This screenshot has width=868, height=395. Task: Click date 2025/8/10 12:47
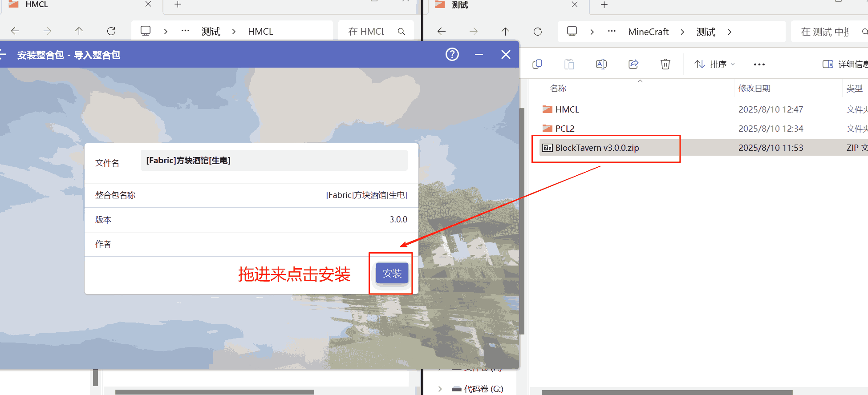click(771, 109)
